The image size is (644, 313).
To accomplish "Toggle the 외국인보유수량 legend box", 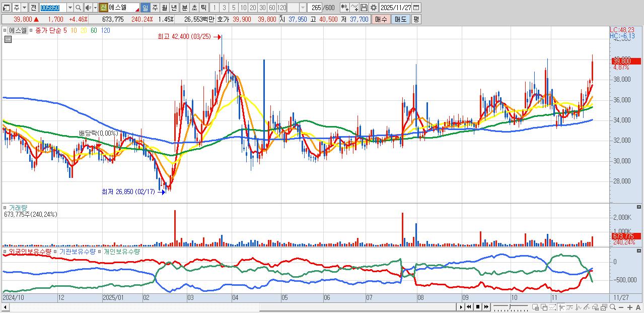I will tap(6, 251).
